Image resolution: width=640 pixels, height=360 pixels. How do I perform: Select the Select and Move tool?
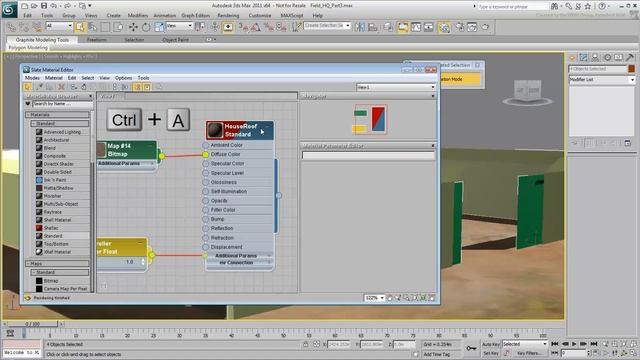[133, 27]
